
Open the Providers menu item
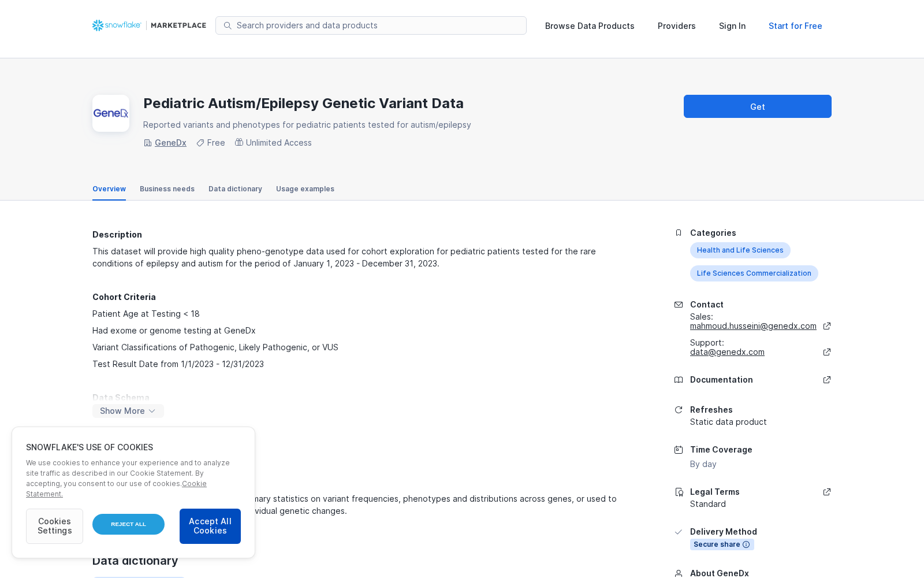[676, 26]
